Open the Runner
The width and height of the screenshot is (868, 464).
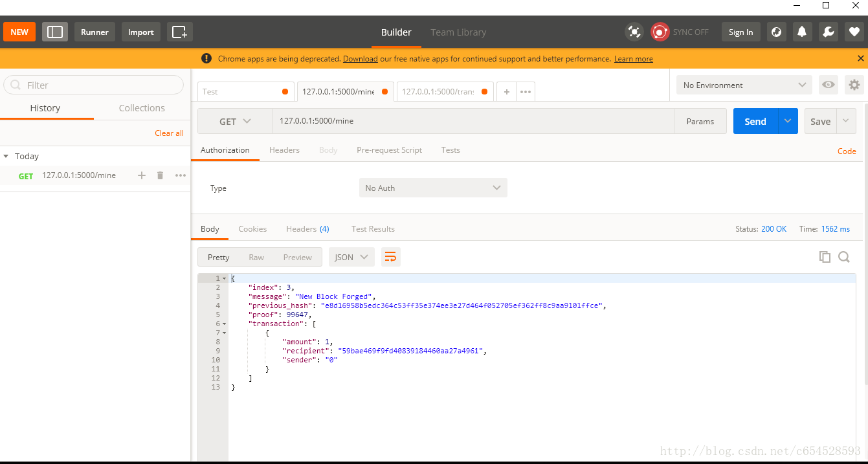pos(95,32)
